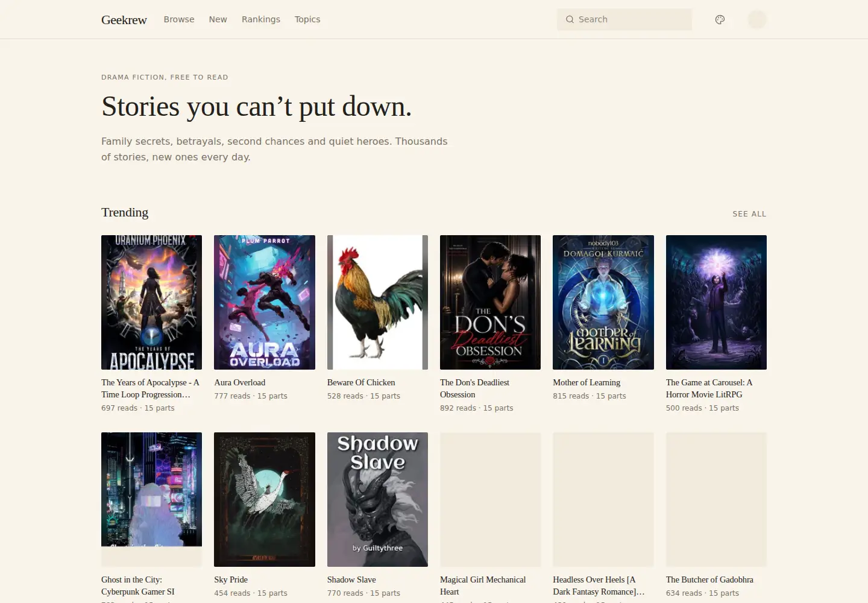Open The Don's Deadliest Obsession cover
This screenshot has width=868, height=603.
pos(490,302)
